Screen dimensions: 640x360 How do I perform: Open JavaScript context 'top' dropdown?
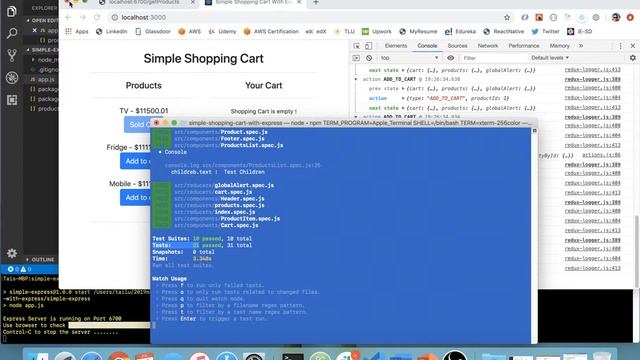click(409, 58)
